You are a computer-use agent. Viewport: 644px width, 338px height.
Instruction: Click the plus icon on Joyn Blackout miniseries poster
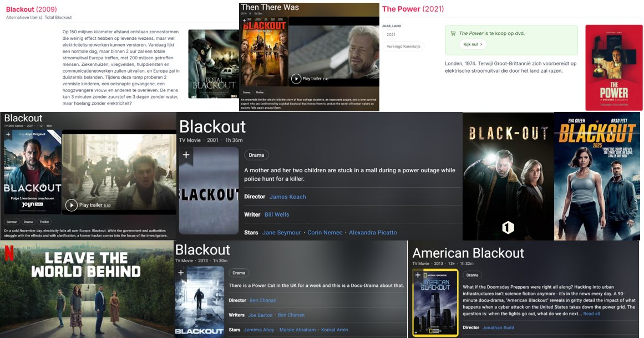tap(8, 134)
